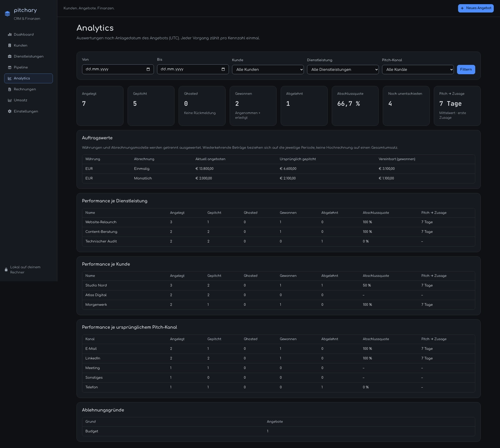The image size is (500, 448).
Task: Click the Budget rejection reason
Action: point(92,431)
